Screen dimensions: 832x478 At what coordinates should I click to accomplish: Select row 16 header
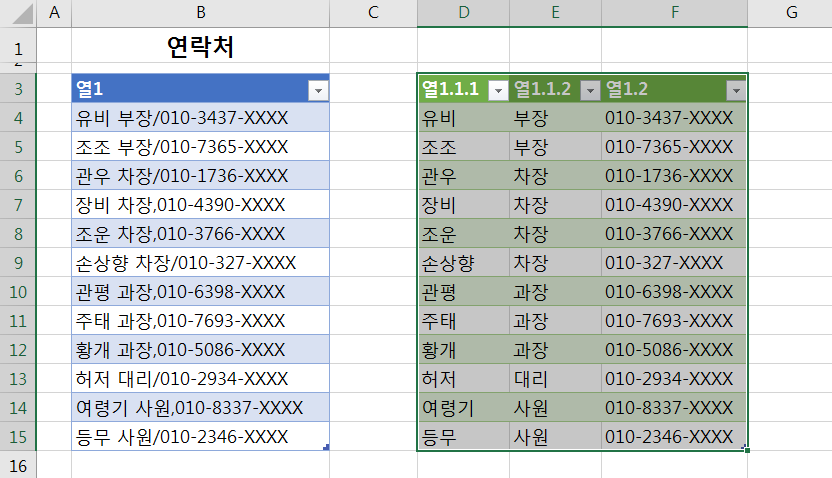click(18, 465)
